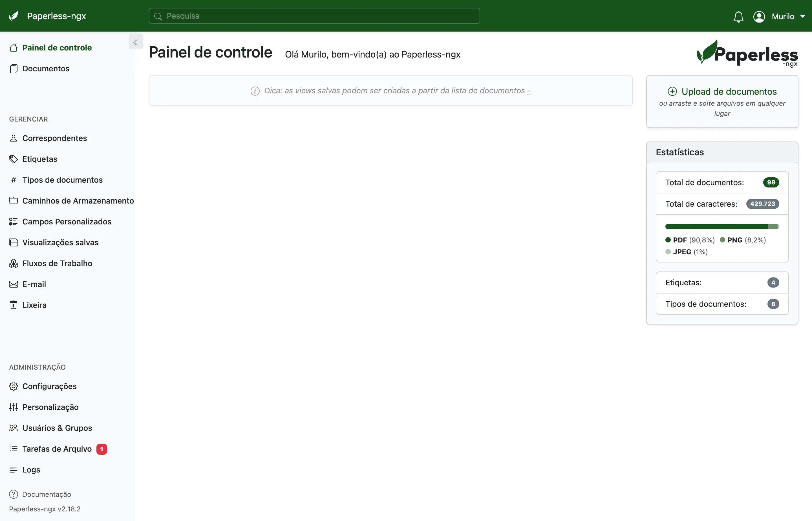
Task: Click the PNG legend entry
Action: coord(743,240)
